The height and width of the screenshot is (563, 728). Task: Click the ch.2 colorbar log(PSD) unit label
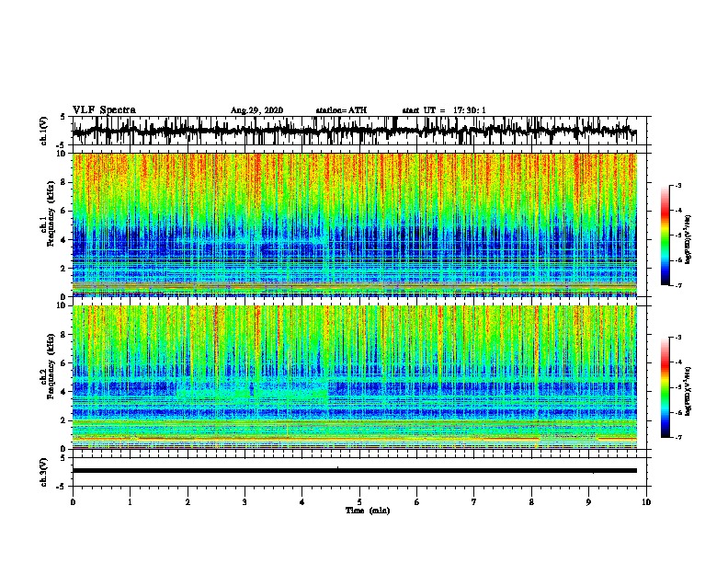[x=688, y=391]
